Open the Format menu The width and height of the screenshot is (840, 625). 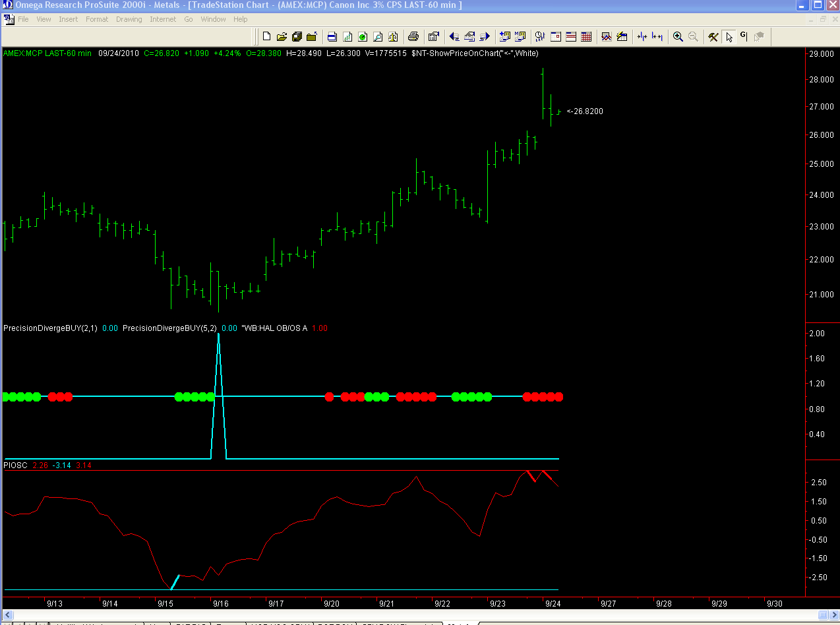click(x=97, y=19)
